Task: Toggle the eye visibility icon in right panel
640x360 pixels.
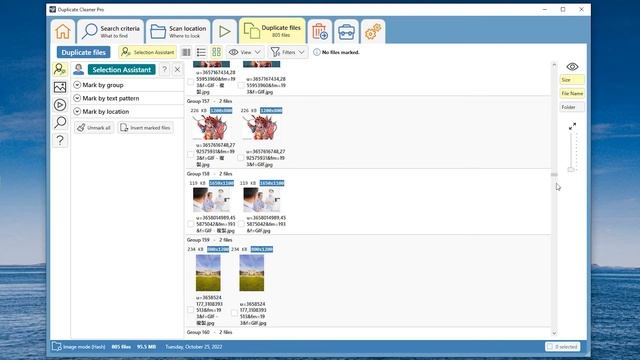Action: [x=572, y=67]
